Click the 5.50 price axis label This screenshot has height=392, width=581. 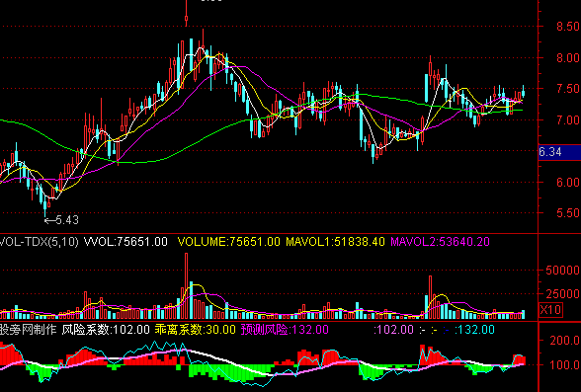(x=567, y=213)
